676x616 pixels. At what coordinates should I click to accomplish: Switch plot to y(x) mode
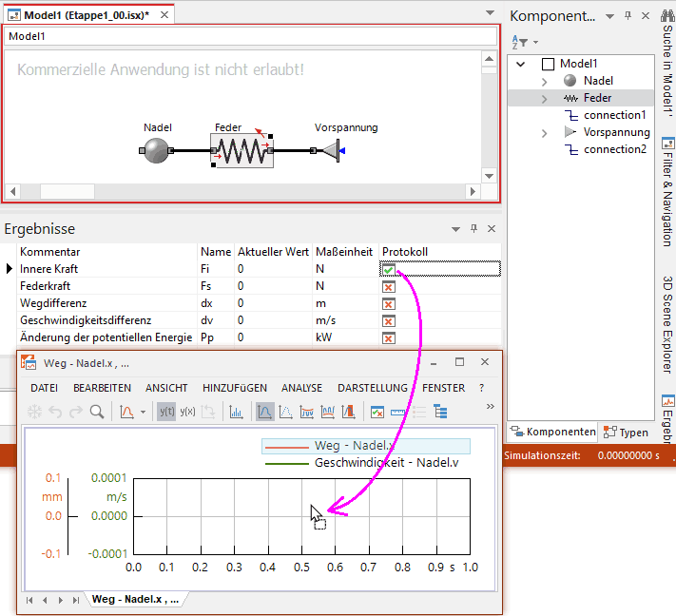pos(187,412)
